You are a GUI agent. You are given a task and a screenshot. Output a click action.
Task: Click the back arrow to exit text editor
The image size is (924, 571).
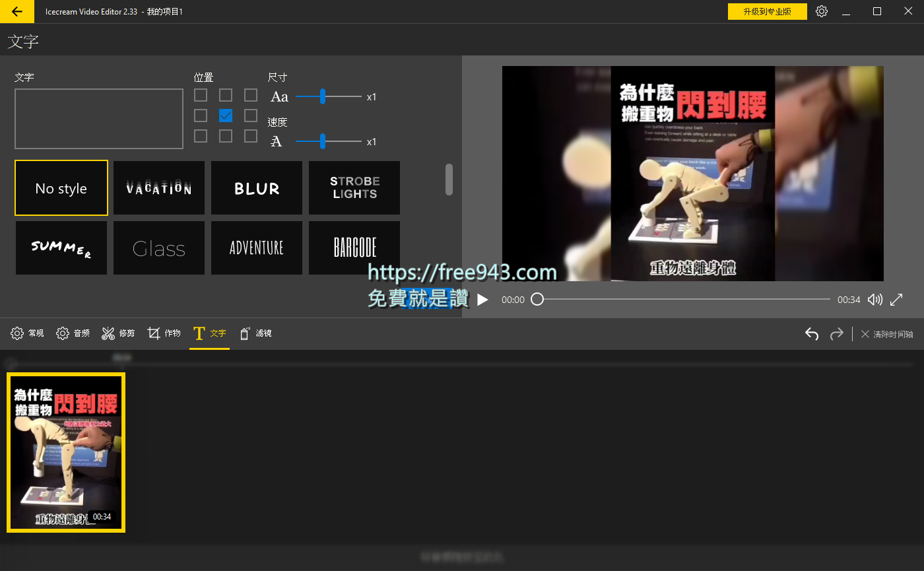(16, 11)
